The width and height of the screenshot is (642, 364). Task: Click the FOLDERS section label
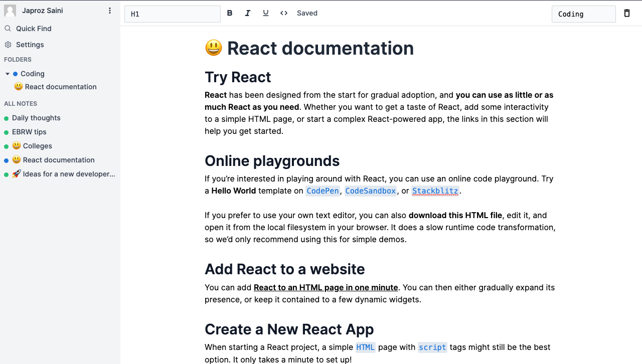pos(18,60)
